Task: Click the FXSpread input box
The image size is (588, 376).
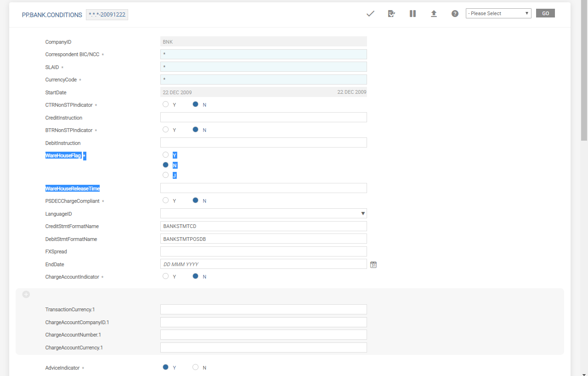Action: [263, 251]
